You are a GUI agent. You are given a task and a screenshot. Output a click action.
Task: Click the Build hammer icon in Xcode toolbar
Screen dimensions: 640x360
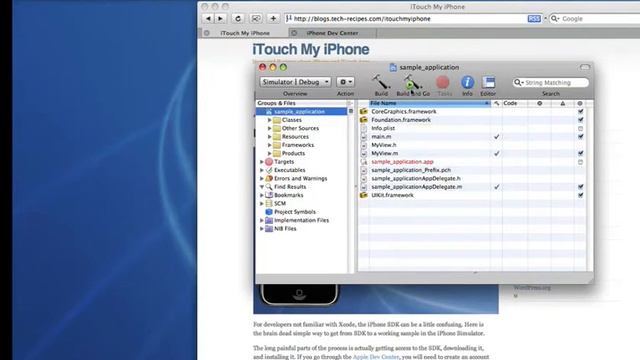(381, 83)
